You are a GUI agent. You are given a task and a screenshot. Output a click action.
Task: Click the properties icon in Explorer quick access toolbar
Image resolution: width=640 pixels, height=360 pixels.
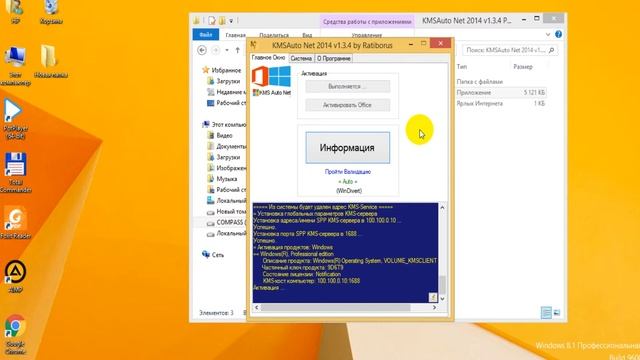pyautogui.click(x=212, y=20)
